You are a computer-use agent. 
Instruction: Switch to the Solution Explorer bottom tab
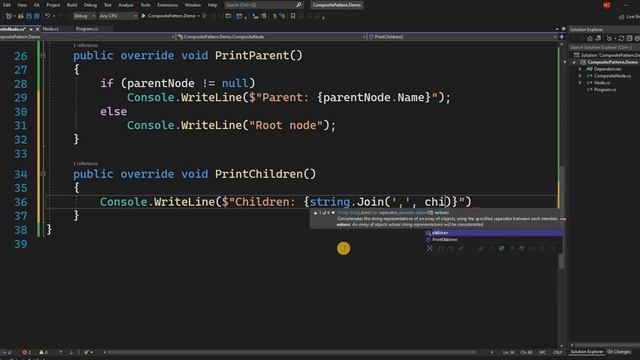coord(587,352)
